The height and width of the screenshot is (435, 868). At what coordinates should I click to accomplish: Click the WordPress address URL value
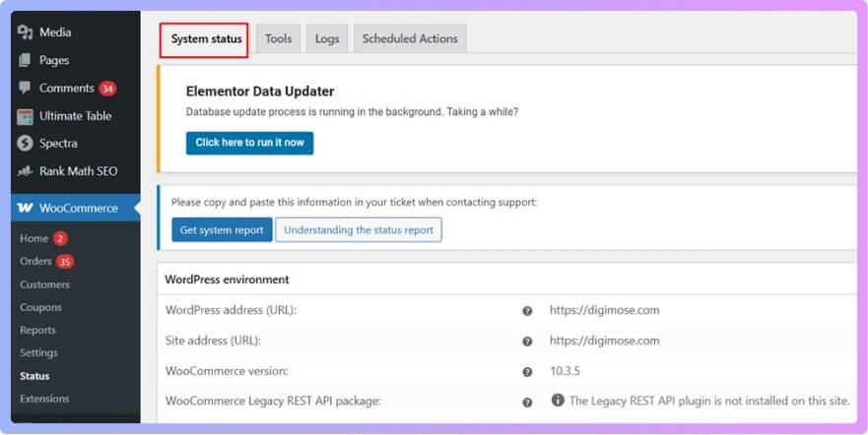605,310
